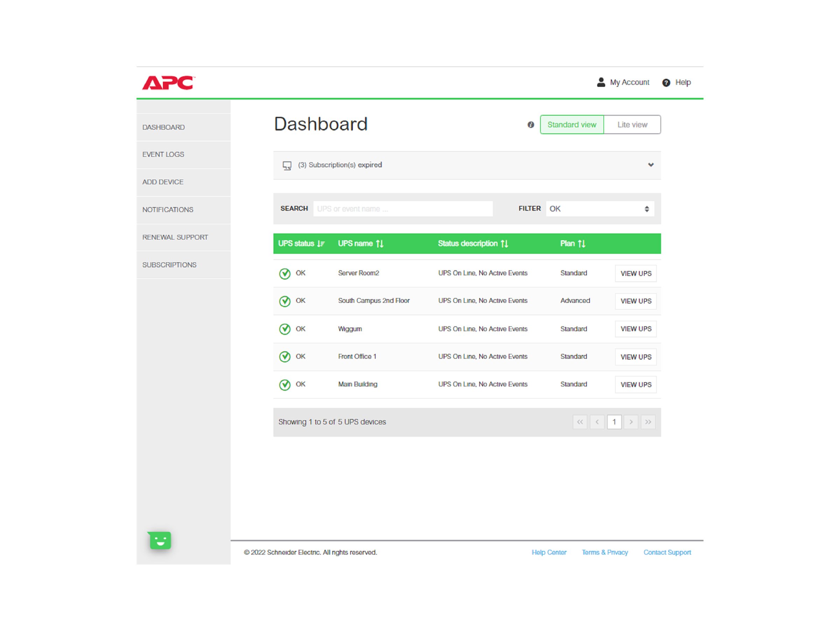Click the monitor icon on the subscriptions banner

tap(287, 165)
